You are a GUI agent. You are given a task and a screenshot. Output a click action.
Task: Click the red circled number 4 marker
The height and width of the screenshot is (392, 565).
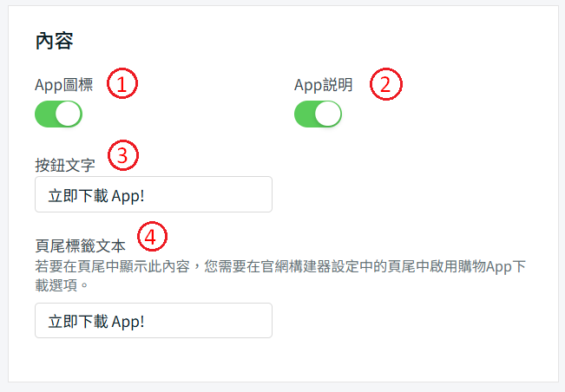[x=152, y=236]
